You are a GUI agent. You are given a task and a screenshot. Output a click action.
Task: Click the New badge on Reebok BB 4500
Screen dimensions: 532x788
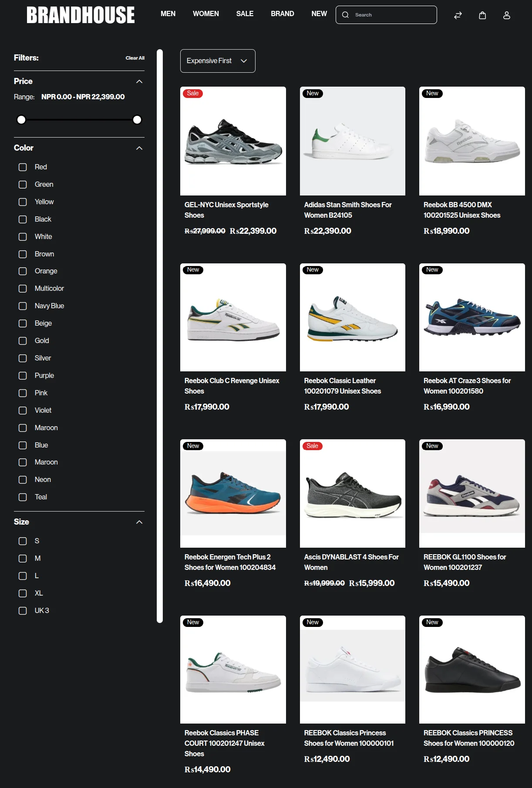tap(432, 93)
